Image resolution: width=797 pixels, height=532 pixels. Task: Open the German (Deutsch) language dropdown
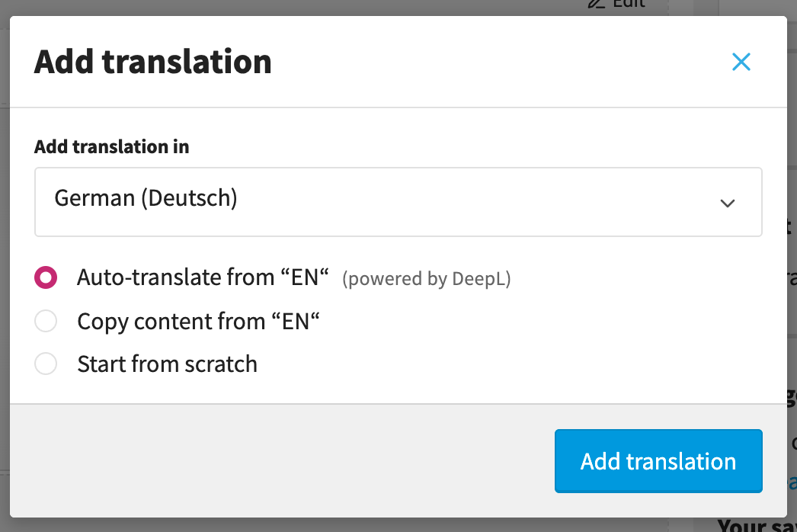point(398,202)
